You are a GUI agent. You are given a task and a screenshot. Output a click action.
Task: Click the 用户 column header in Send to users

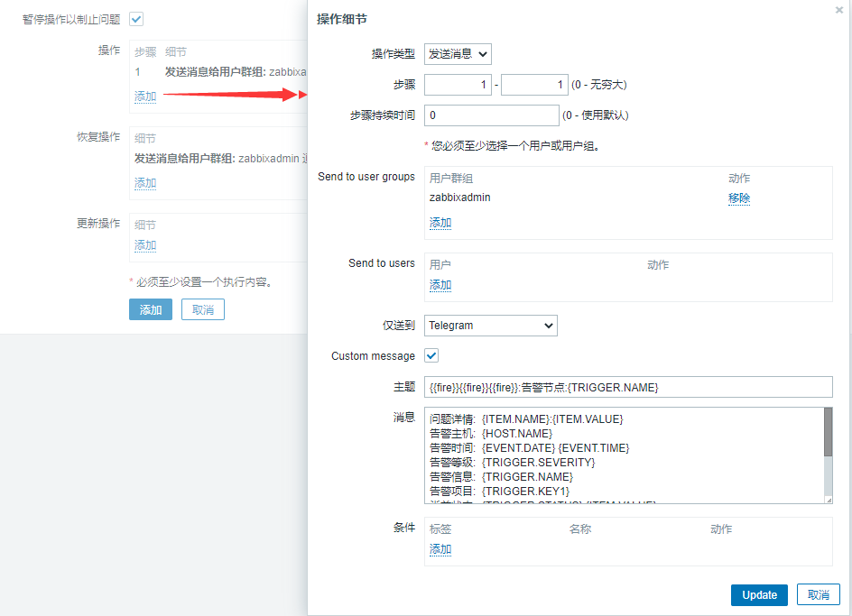[x=440, y=264]
